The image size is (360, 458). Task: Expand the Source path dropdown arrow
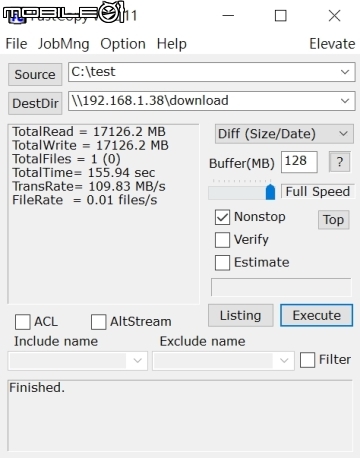[345, 72]
